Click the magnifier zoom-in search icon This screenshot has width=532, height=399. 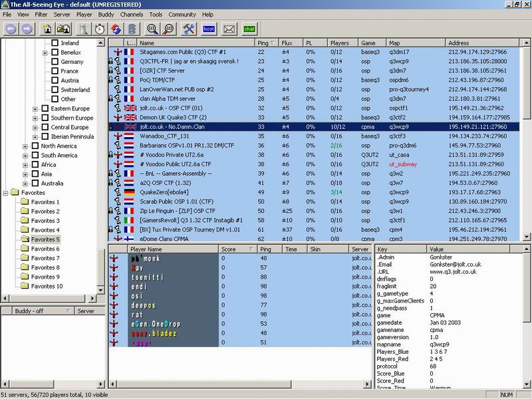tap(152, 29)
